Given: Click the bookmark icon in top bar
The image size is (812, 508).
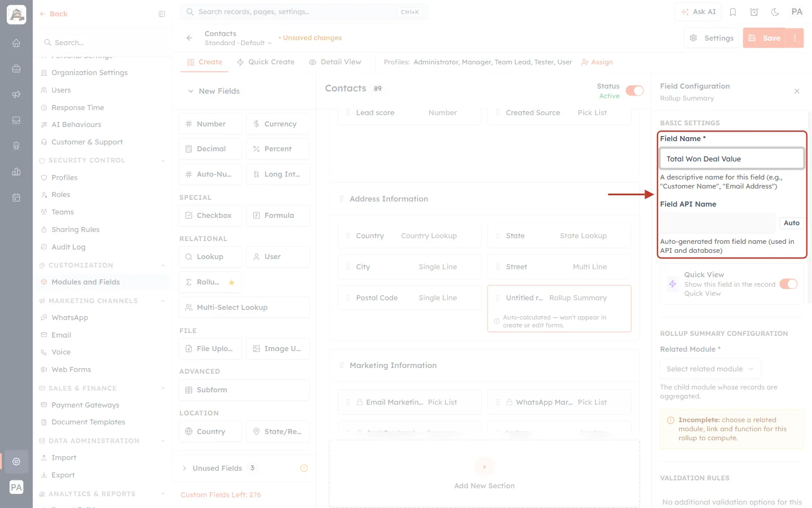Looking at the screenshot, I should (733, 12).
